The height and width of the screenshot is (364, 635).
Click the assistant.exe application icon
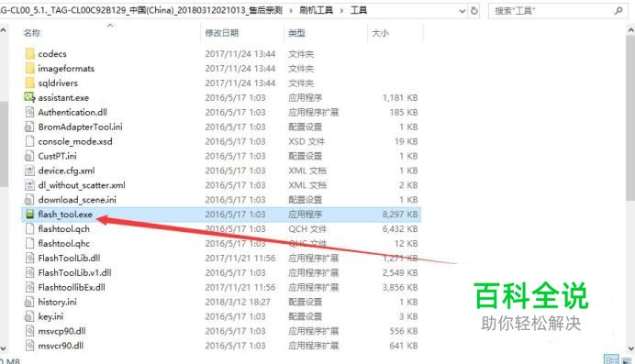(x=29, y=97)
